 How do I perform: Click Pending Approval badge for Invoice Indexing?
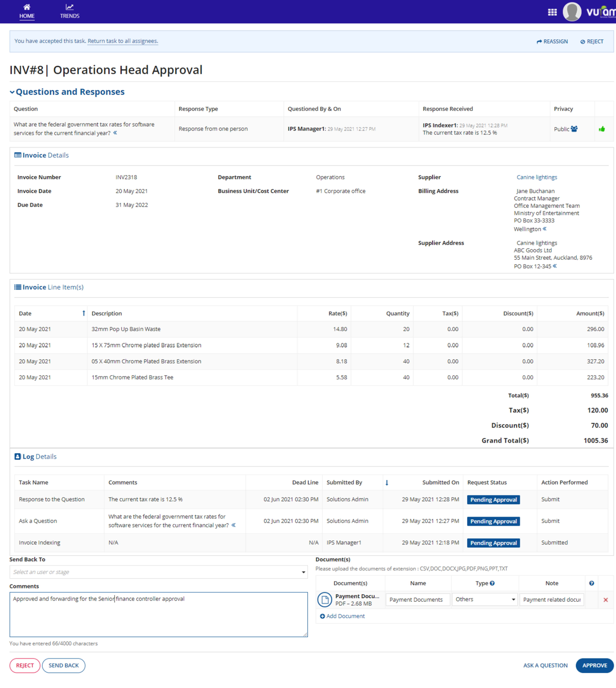click(493, 543)
